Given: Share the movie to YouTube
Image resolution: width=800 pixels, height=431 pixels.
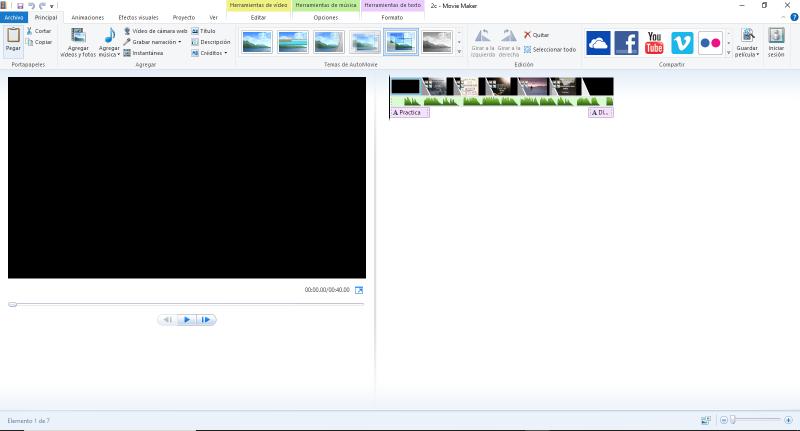Looking at the screenshot, I should tap(655, 43).
